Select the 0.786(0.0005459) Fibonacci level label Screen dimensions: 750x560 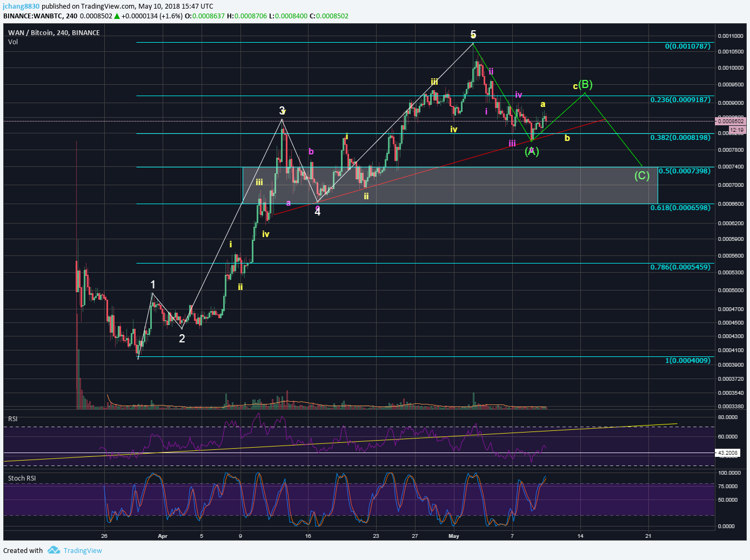[680, 267]
